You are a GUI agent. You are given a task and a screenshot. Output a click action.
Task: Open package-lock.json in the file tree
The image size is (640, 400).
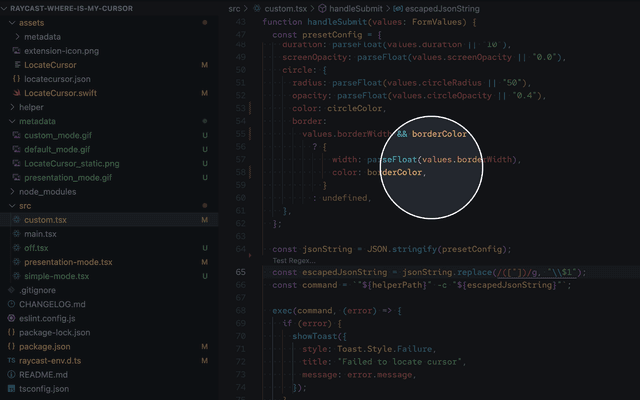pos(54,332)
